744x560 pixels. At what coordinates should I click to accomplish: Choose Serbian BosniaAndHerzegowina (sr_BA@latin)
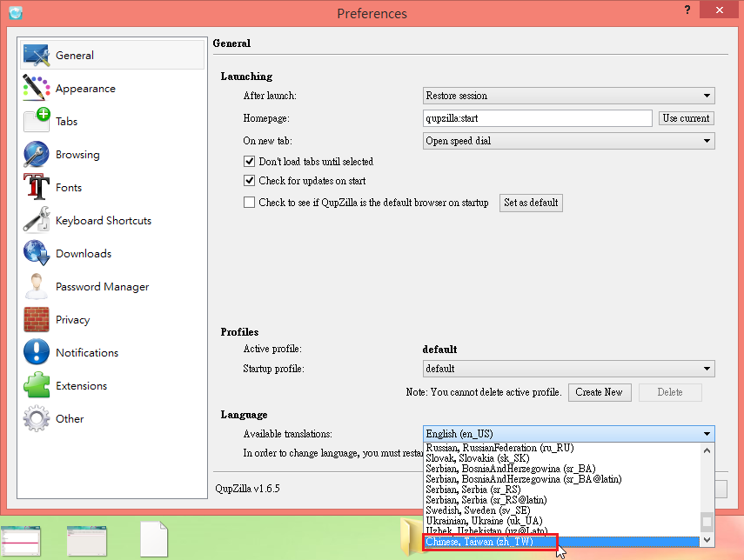(562, 479)
